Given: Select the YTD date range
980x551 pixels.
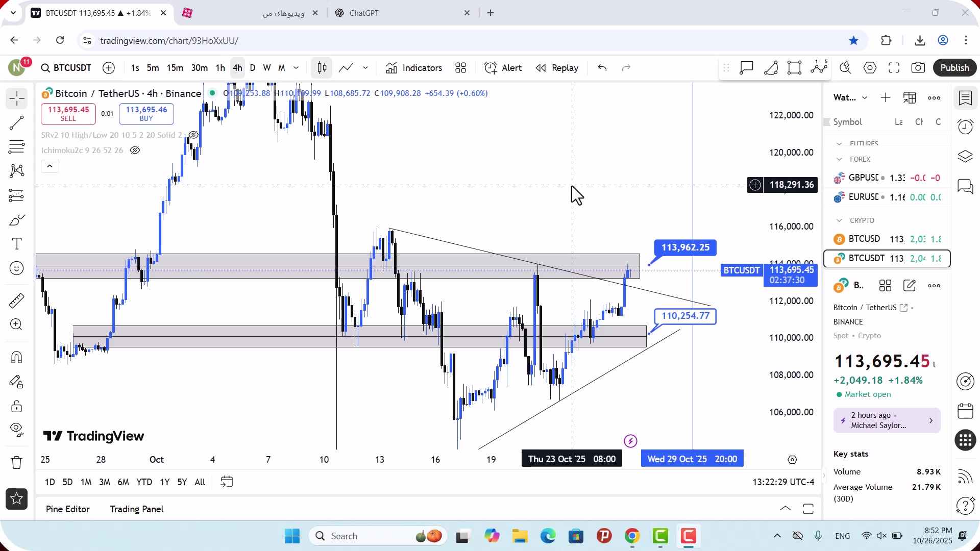Looking at the screenshot, I should (x=144, y=482).
